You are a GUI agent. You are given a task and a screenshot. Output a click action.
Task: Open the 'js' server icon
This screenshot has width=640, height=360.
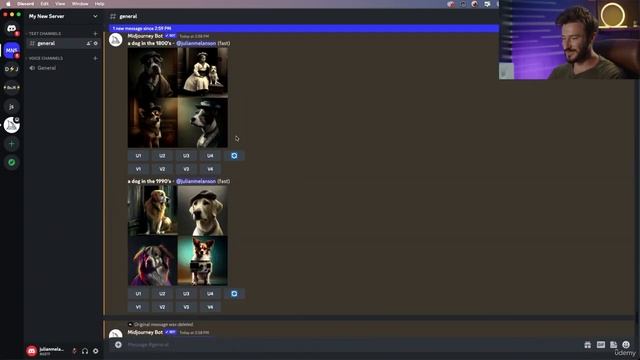coord(11,106)
